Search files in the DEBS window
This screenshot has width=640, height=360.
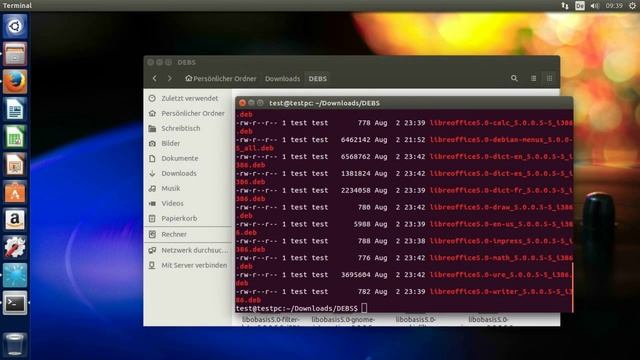(x=514, y=78)
